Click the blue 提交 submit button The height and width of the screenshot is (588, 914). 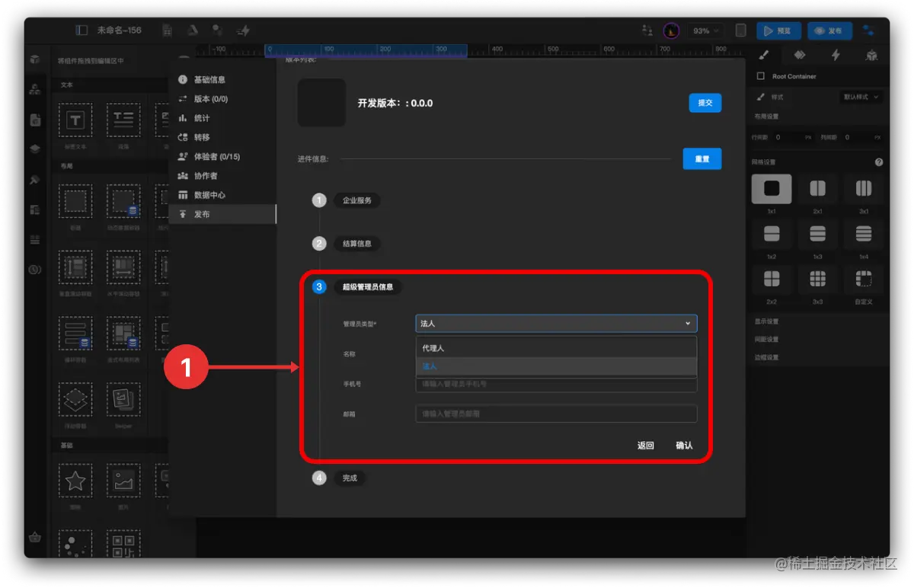705,103
